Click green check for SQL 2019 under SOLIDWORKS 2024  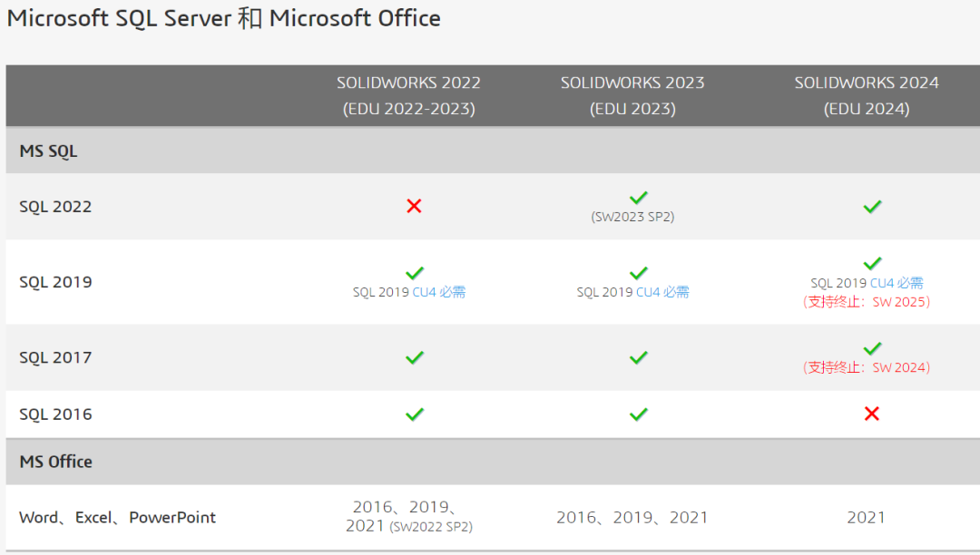[x=872, y=264]
